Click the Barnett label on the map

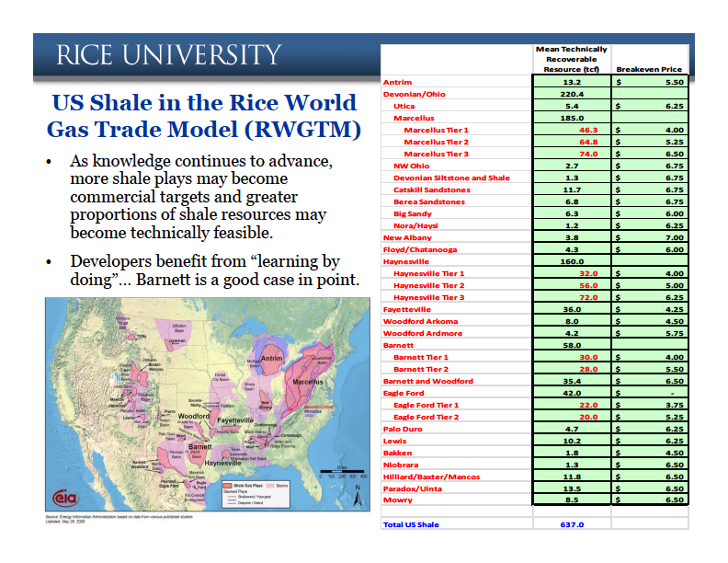click(200, 446)
